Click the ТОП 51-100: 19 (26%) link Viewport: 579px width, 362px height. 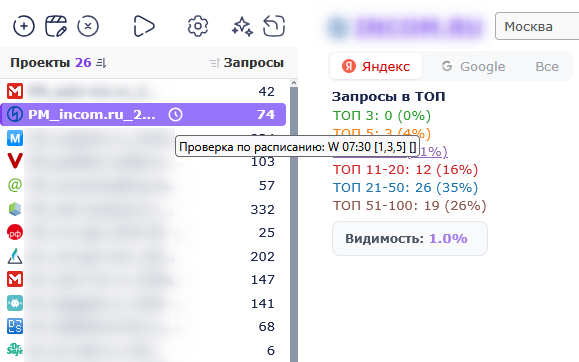pyautogui.click(x=410, y=205)
